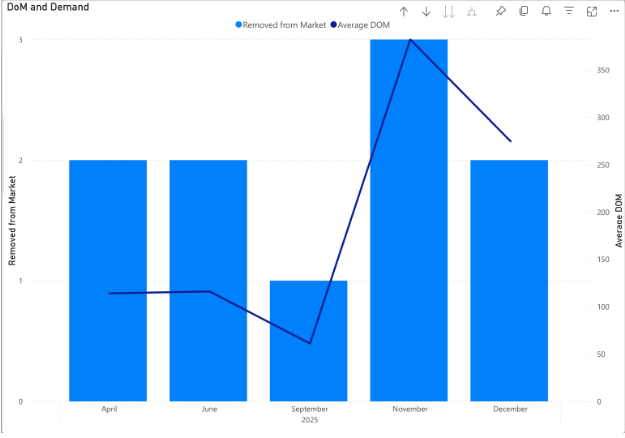The height and width of the screenshot is (438, 625).
Task: Set an alert with bell icon
Action: tap(546, 11)
